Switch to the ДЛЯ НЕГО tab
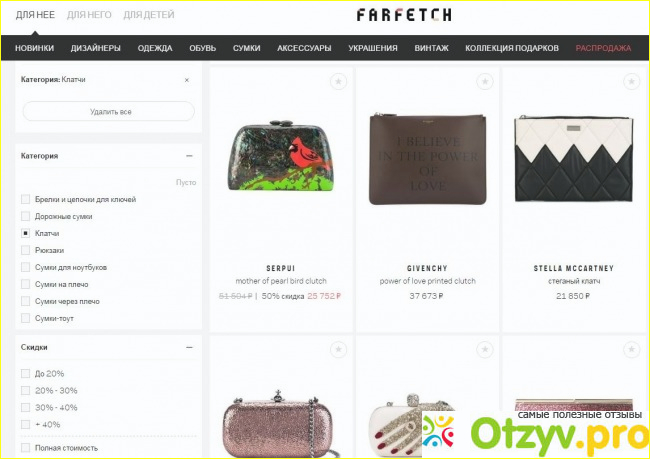This screenshot has height=459, width=650. (89, 15)
